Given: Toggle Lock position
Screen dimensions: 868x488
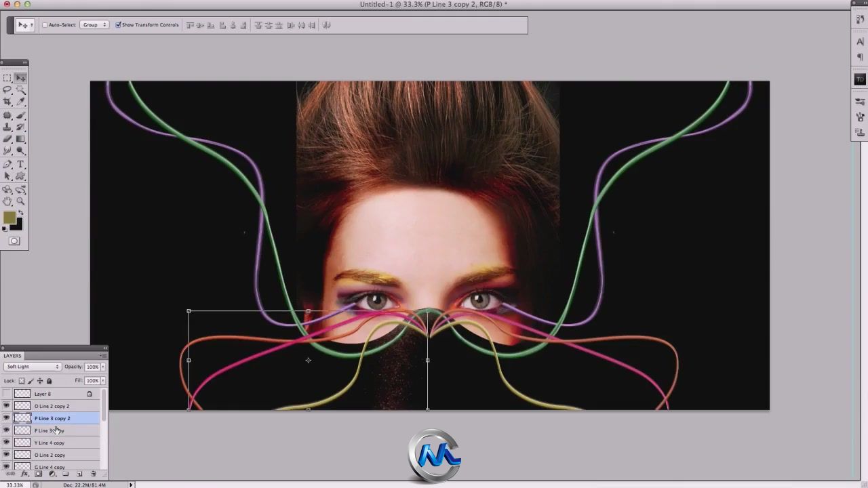Looking at the screenshot, I should pyautogui.click(x=39, y=381).
